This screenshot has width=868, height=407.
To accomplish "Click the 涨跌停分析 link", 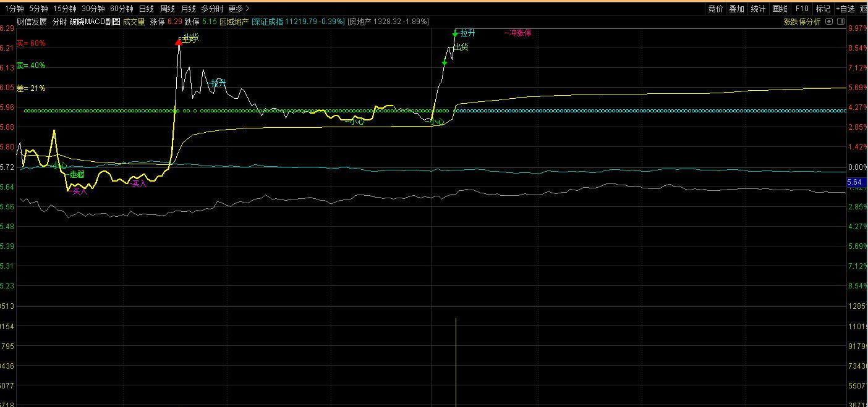I will 802,22.
